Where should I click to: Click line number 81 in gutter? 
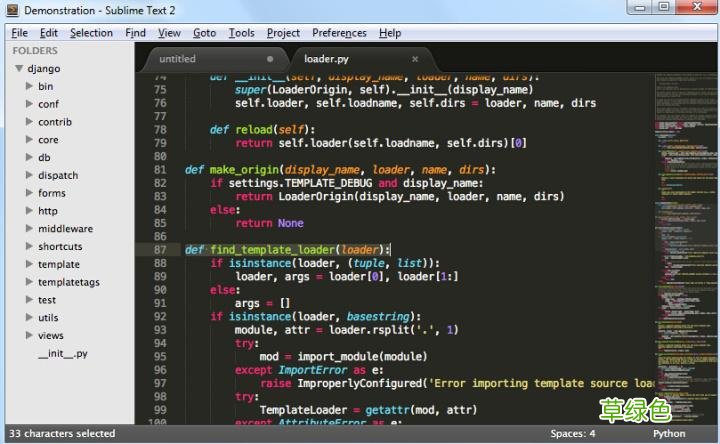pyautogui.click(x=160, y=170)
